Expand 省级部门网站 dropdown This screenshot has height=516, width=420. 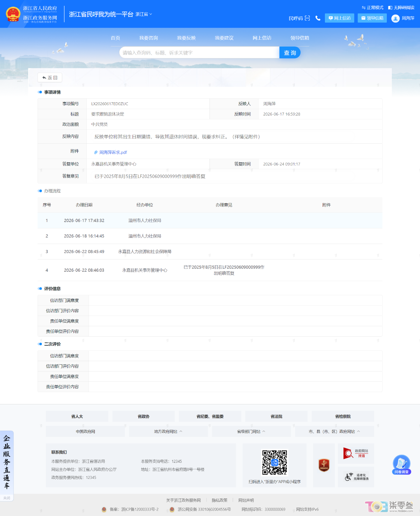click(251, 431)
